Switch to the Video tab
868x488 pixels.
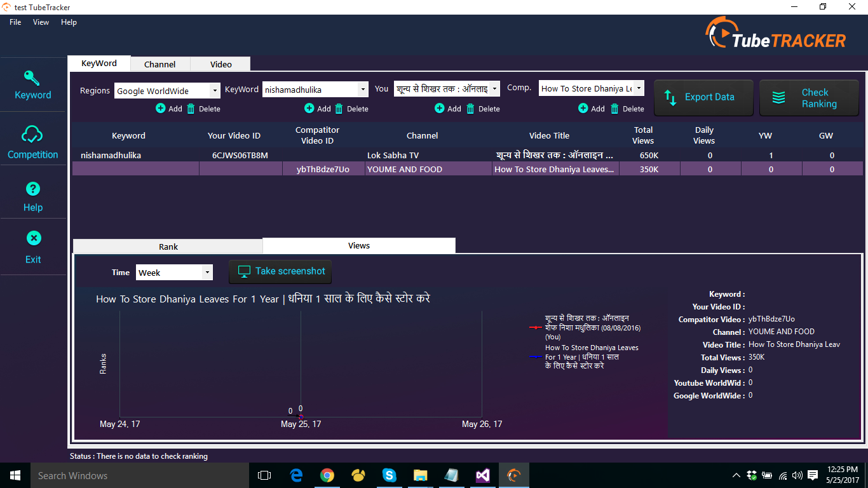pyautogui.click(x=220, y=64)
